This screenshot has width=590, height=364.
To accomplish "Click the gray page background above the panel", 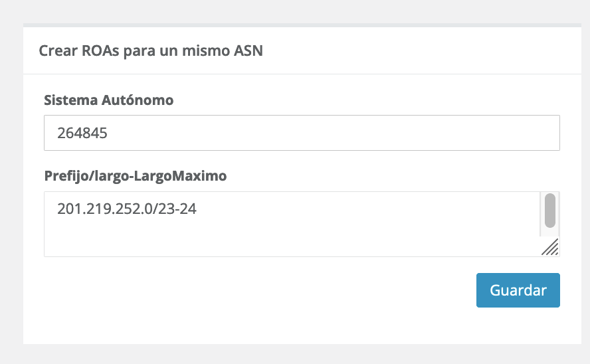I will [x=292, y=12].
